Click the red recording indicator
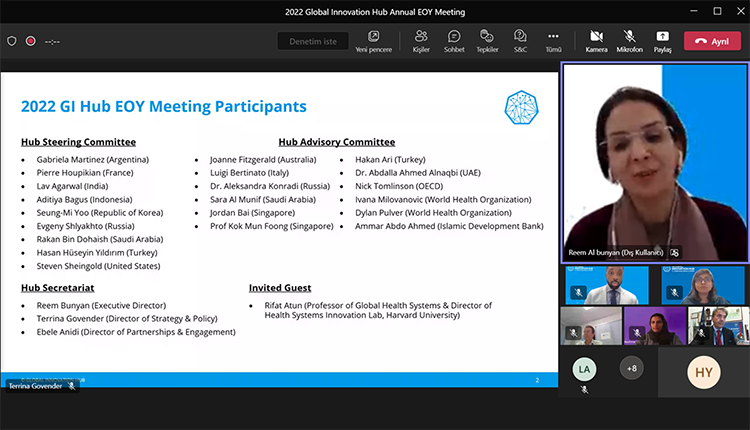750x430 pixels. (31, 41)
